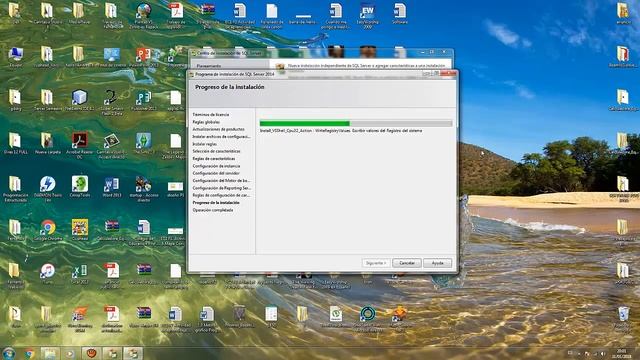Open the Windows Start menu orb

[x=8, y=353]
